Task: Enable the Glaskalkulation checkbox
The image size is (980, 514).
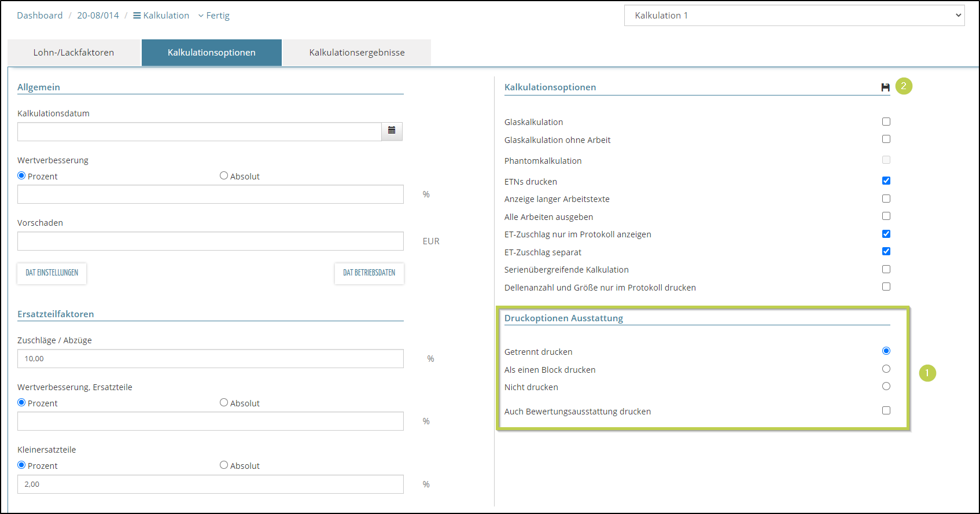Action: [886, 122]
